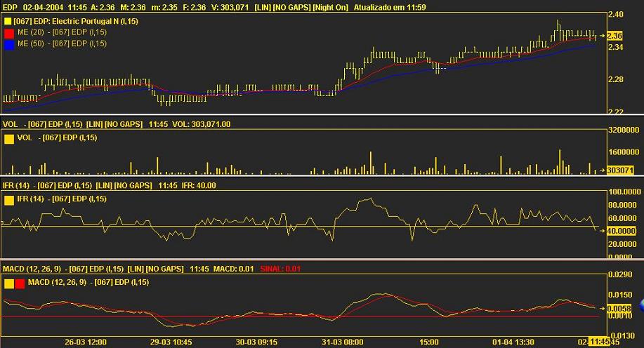644x348 pixels.
Task: Click the 1600000 volume axis label
Action: pyautogui.click(x=624, y=152)
